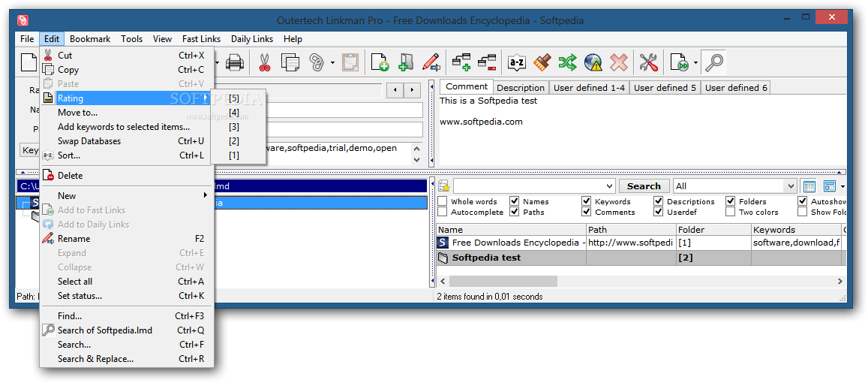This screenshot has height=383, width=868.
Task: Click the chain link toolbar icon
Action: tap(316, 62)
